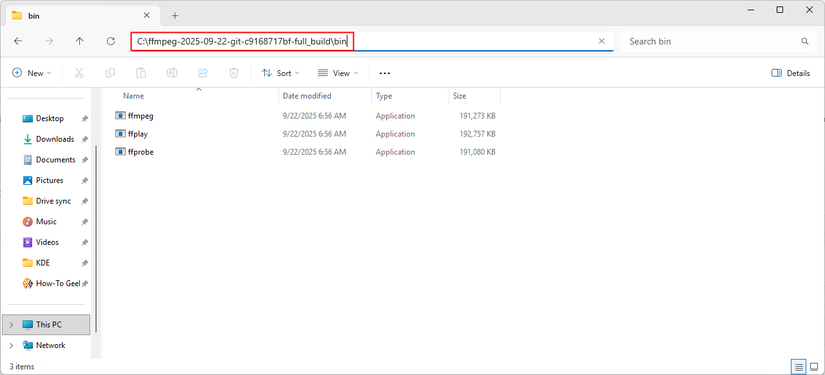Select the ffprobe file name
Screen dimensions: 825x375
point(140,153)
